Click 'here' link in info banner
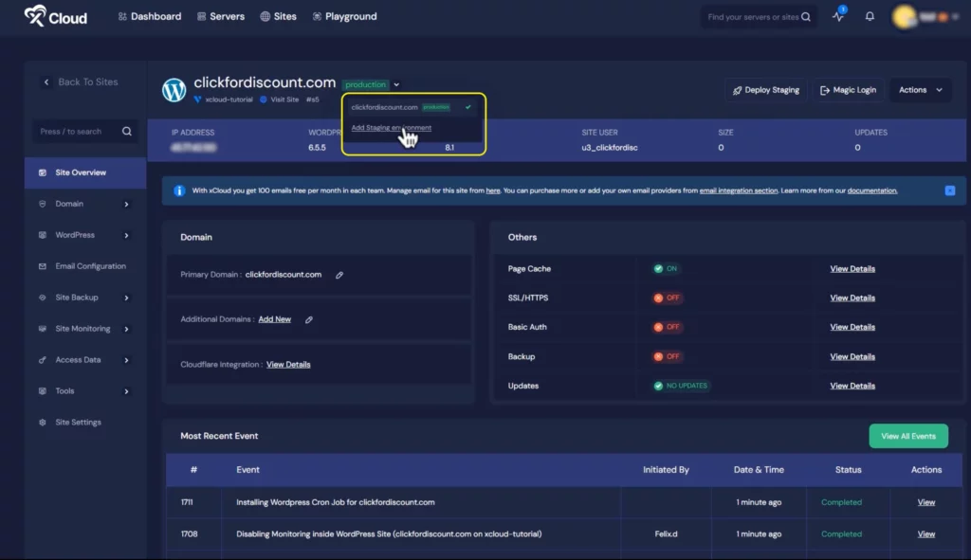This screenshot has width=971, height=560. click(x=493, y=190)
